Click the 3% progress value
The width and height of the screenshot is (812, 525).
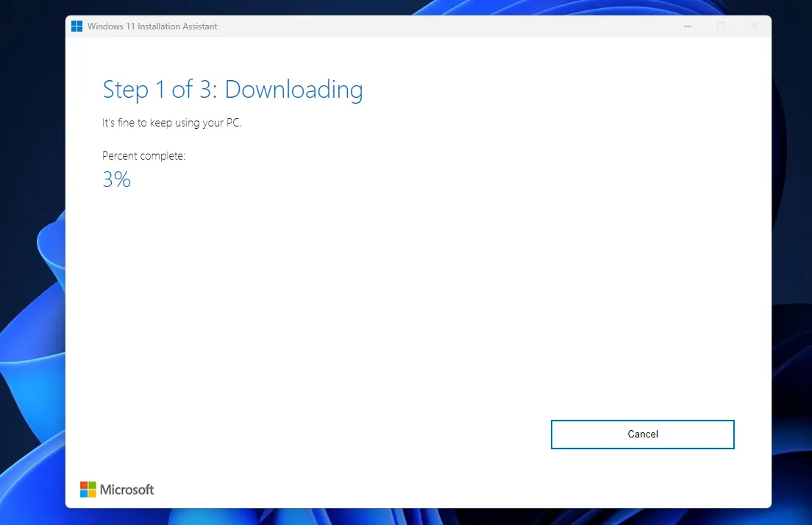(116, 179)
